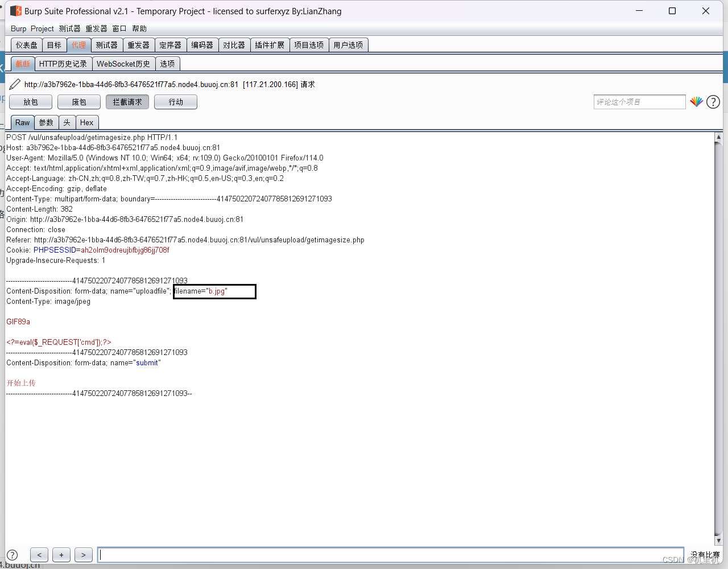Click the down arrow of the request scrollbar

coord(718,541)
